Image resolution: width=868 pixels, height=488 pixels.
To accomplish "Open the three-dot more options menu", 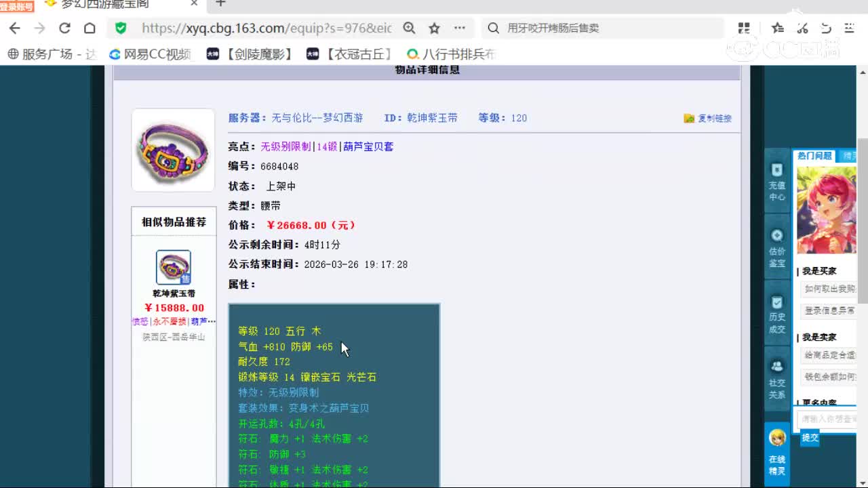I will pos(460,28).
